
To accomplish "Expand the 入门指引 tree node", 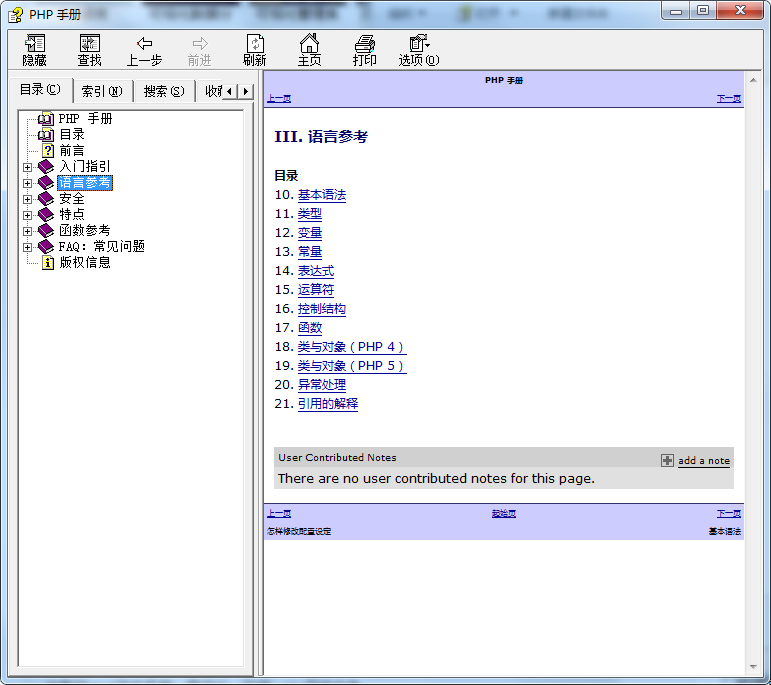I will pos(28,167).
